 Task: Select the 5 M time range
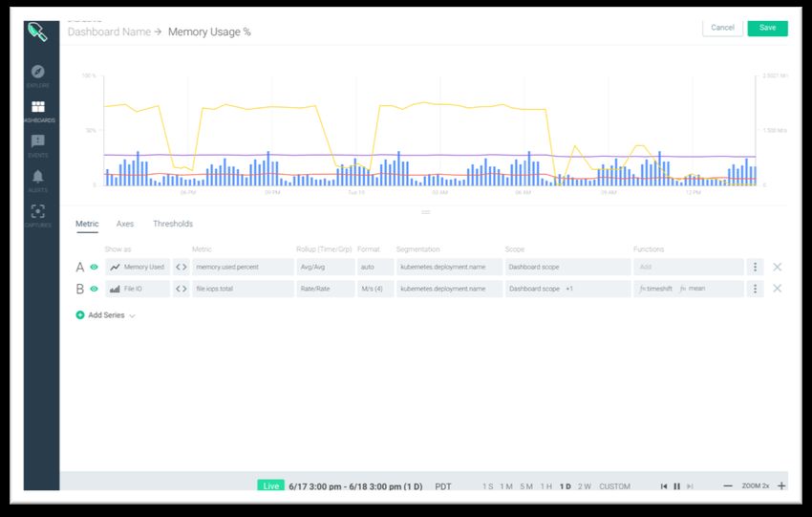coord(526,486)
